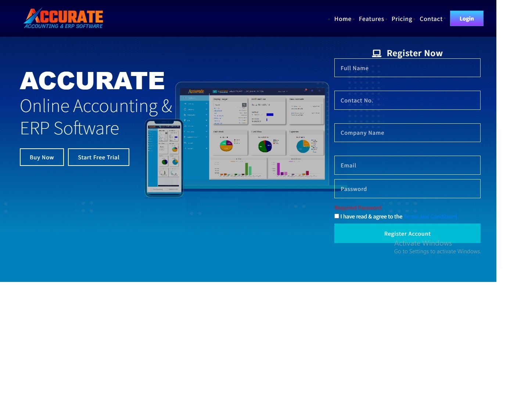532x417 pixels.
Task: Click the Login button
Action: (x=467, y=18)
